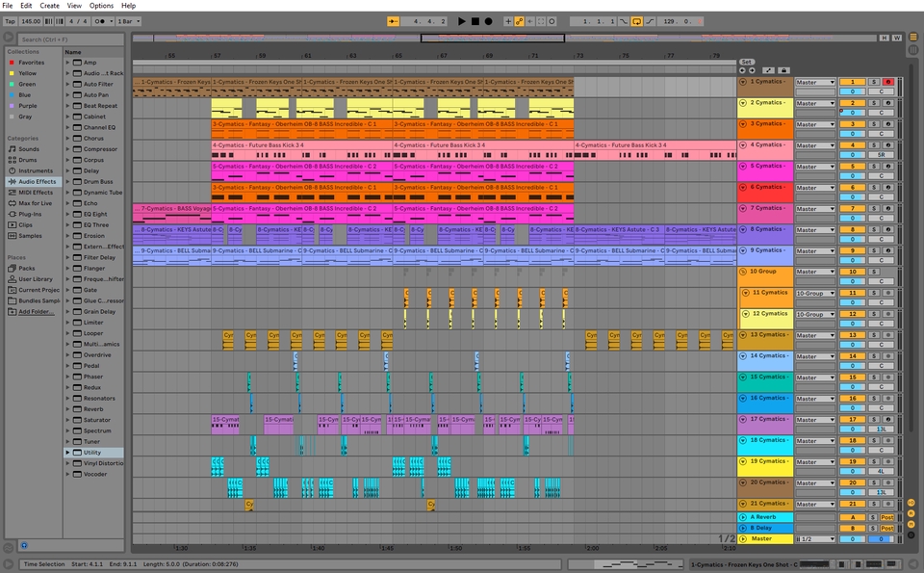
Task: Click the H optimize height button
Action: [x=884, y=38]
